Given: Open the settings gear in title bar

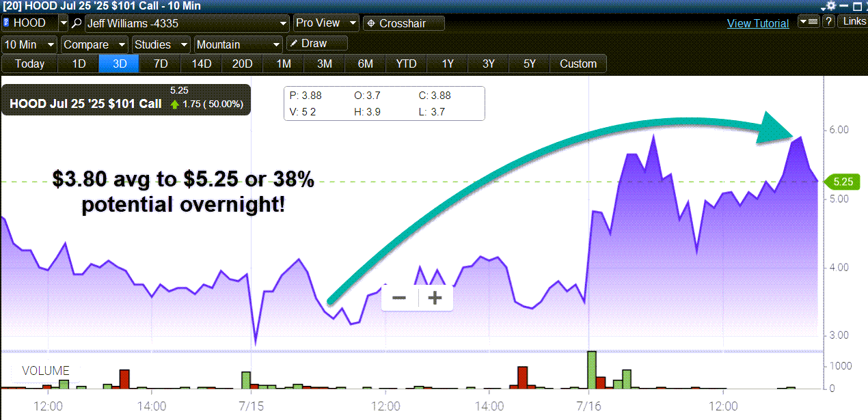Looking at the screenshot, I should coord(831,5).
